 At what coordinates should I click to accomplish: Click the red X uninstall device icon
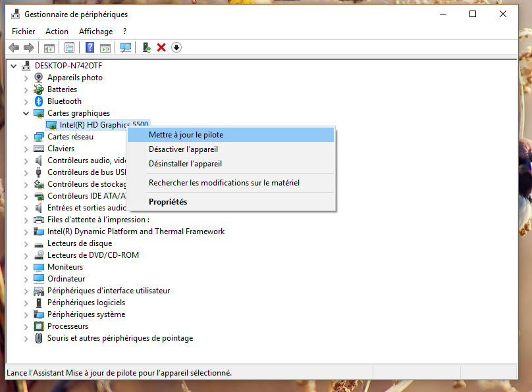161,47
